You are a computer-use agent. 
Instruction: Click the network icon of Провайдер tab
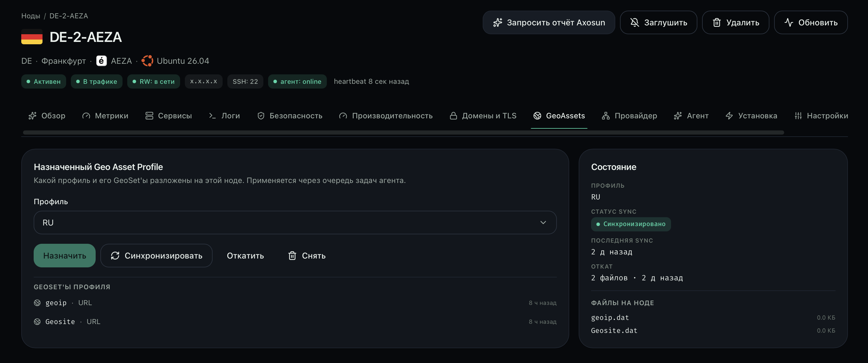point(606,116)
